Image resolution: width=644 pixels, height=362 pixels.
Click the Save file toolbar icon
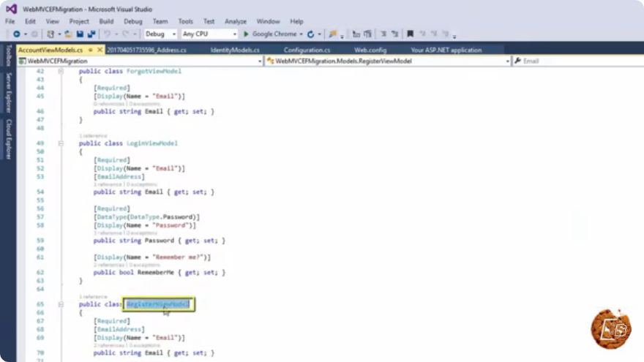80,34
